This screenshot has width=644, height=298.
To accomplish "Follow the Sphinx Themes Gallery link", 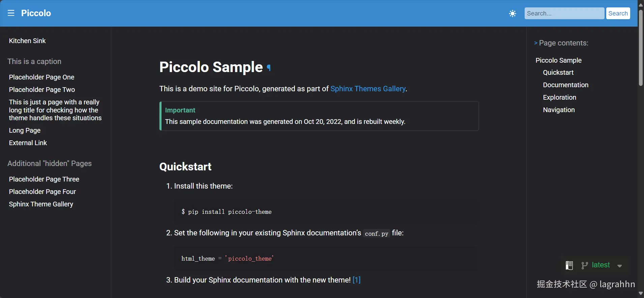I will (x=368, y=89).
